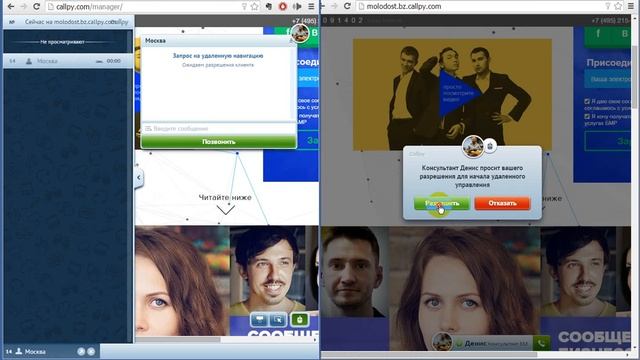640x360 pixels.
Task: Click the screen-view icon in the manager preview
Action: [x=259, y=320]
